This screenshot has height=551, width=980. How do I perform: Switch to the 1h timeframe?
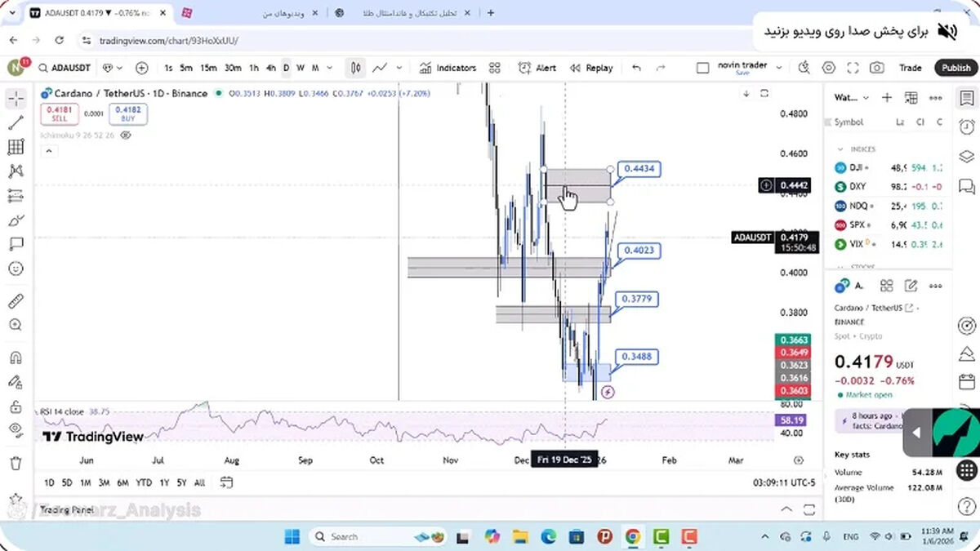[254, 68]
